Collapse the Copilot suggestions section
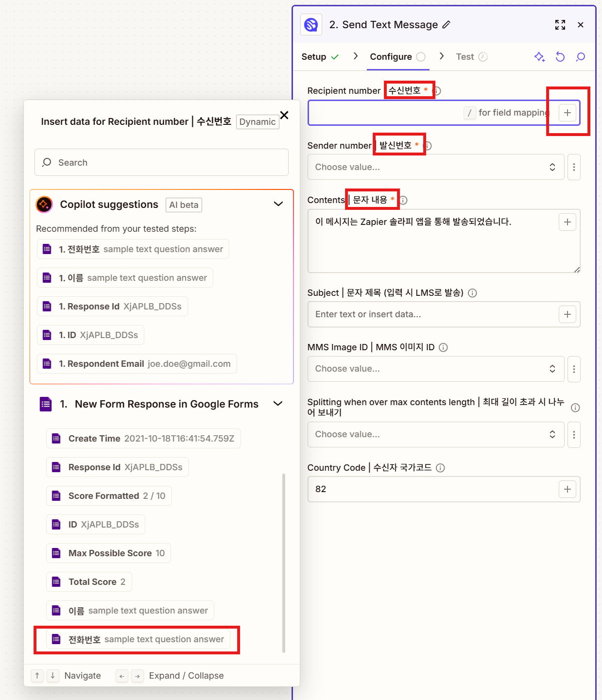Image resolution: width=602 pixels, height=700 pixels. [x=278, y=204]
